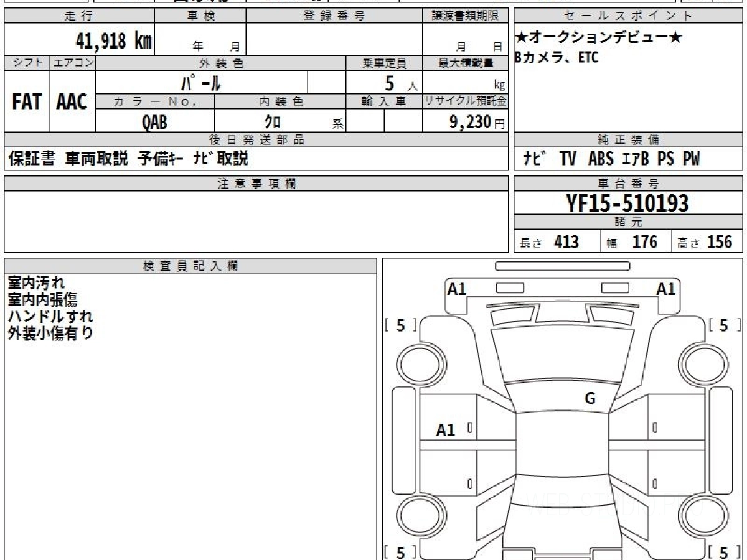Click the rear-left tire rating [5]
This screenshot has height=560, width=747.
pos(401,551)
